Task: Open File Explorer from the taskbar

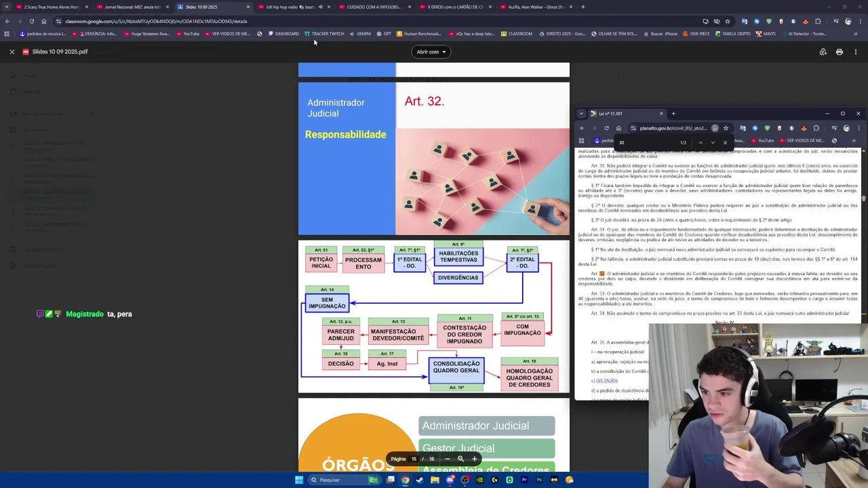Action: pyautogui.click(x=435, y=480)
